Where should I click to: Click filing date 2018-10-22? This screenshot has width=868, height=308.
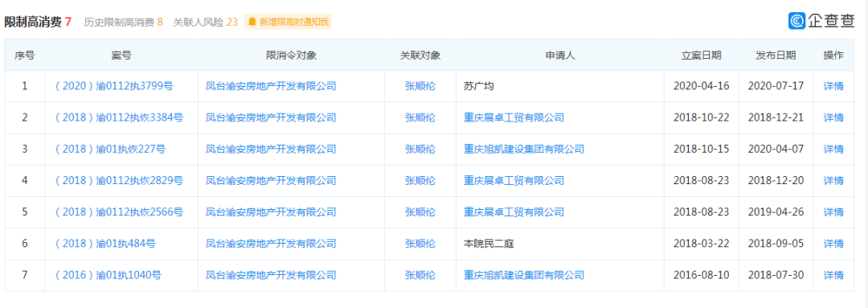coord(702,118)
